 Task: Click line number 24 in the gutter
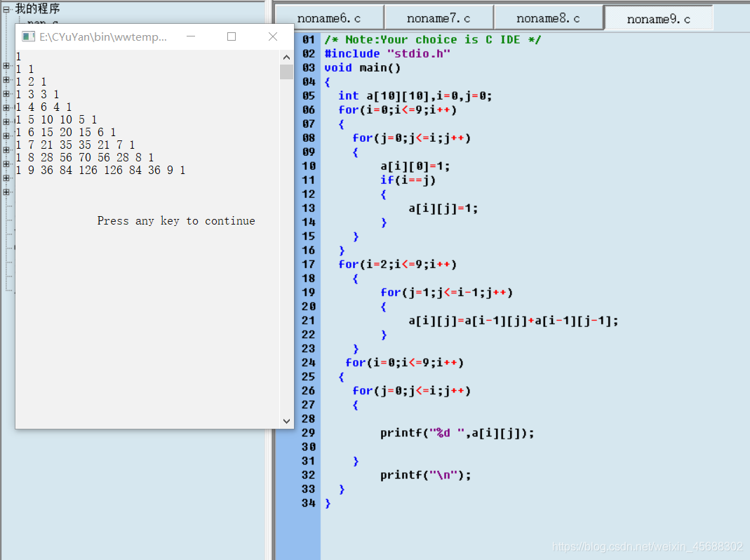click(309, 363)
